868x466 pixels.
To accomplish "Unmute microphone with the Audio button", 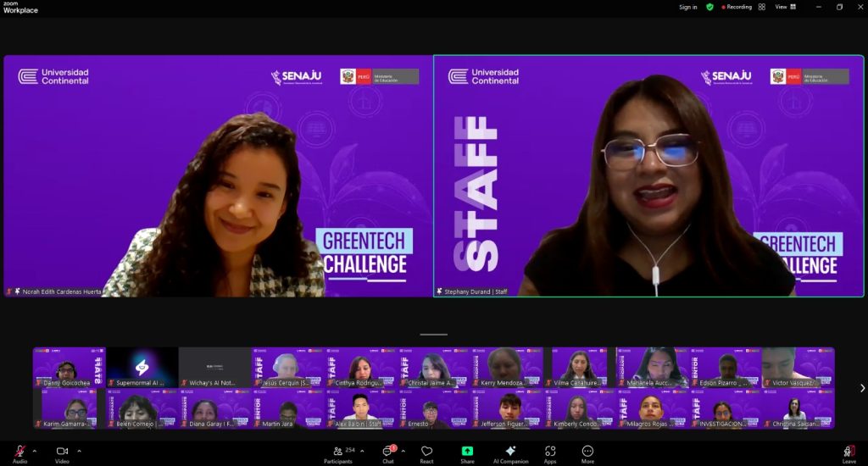I will [x=20, y=454].
